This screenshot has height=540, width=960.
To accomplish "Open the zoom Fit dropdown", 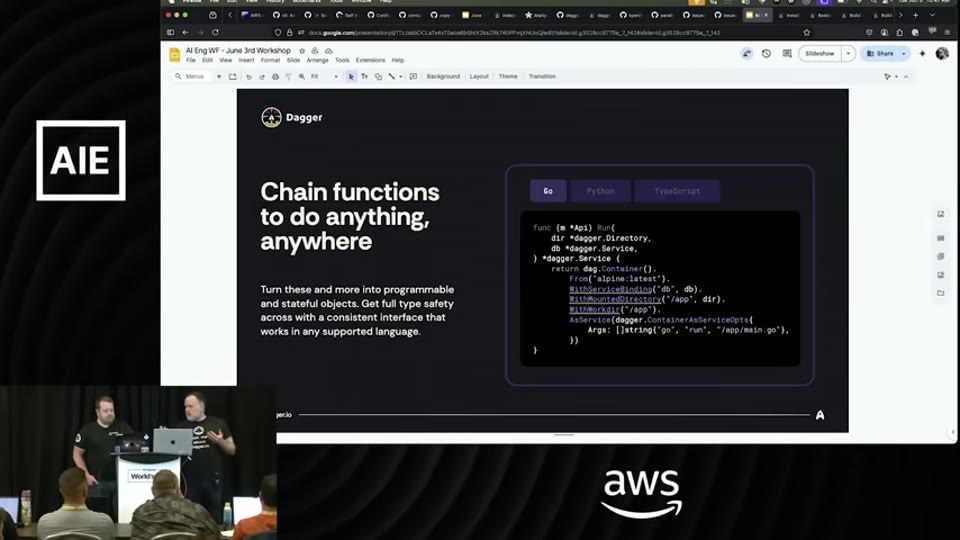I will [324, 77].
